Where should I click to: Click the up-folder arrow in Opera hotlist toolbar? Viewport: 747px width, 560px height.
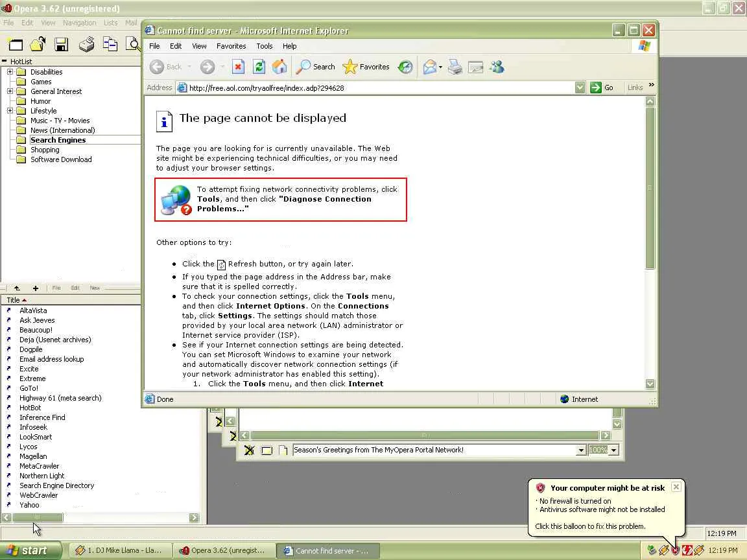(17, 288)
